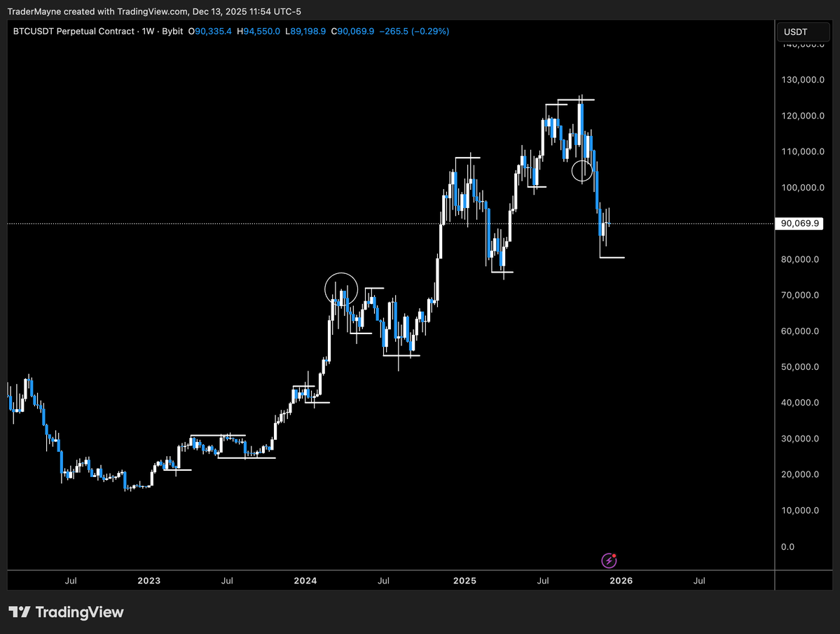
Task: Click the BTCUSDT Perpetual Contract title
Action: pyautogui.click(x=74, y=32)
